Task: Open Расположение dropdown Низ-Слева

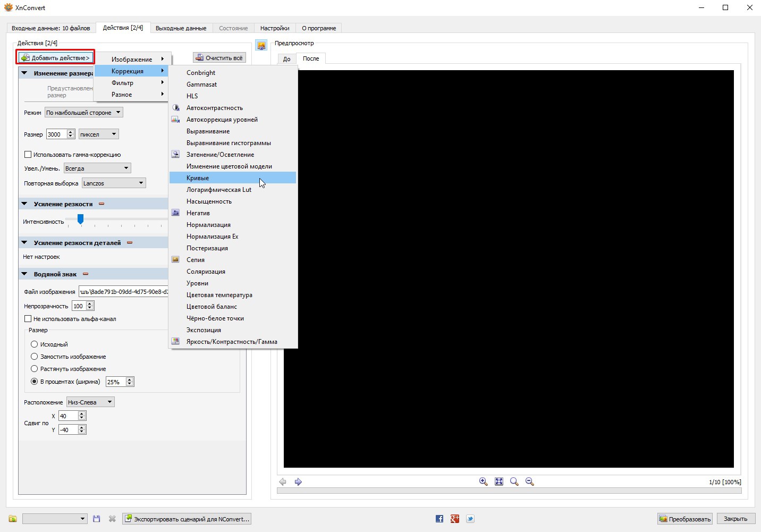Action: 90,402
